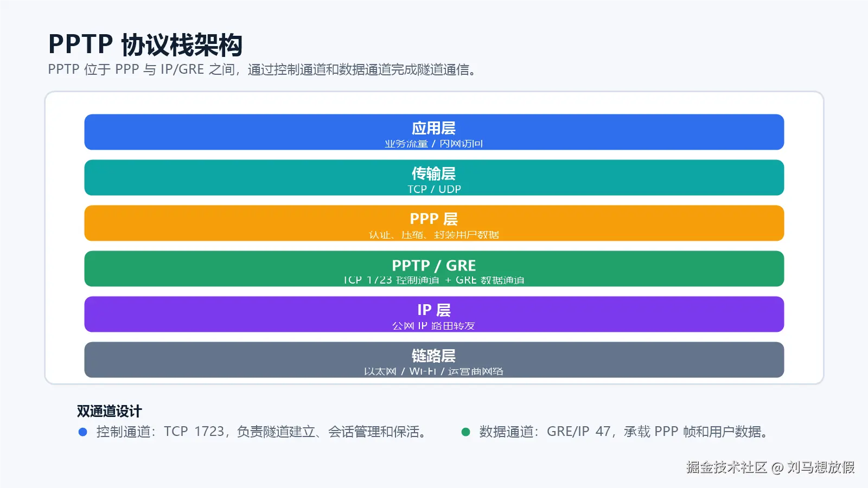Viewport: 868px width, 488px height.
Task: Select the purple IP 层 layer bar
Action: coord(434,314)
